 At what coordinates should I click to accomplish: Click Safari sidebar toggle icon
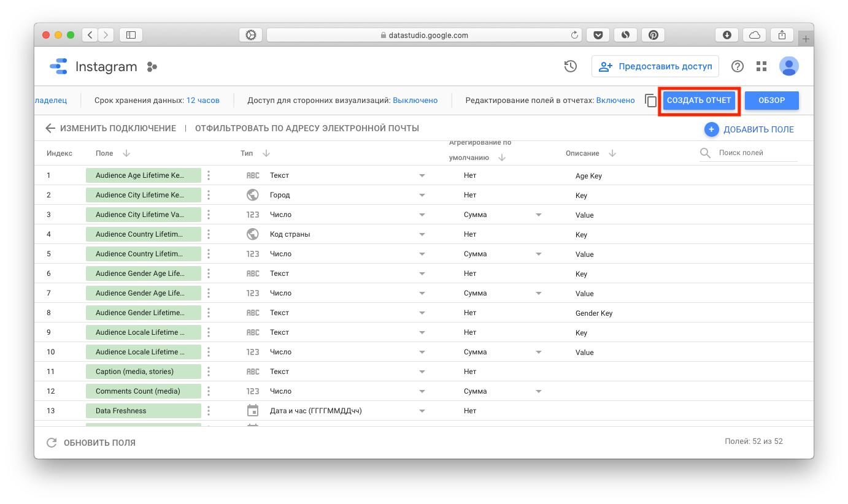tap(131, 35)
